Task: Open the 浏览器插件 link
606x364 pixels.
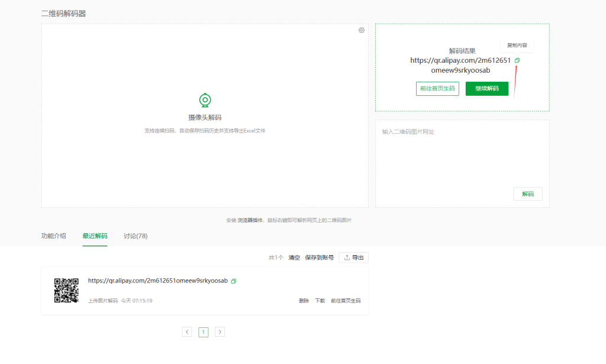Action: [x=251, y=220]
